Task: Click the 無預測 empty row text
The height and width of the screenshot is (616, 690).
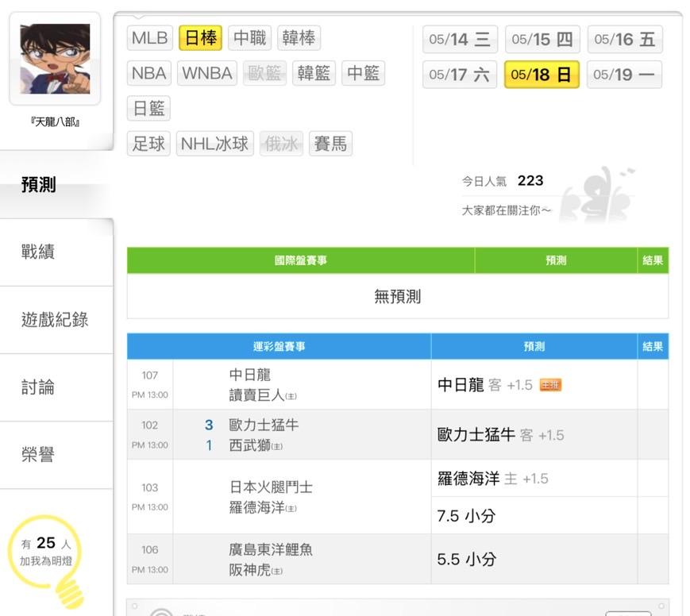Action: click(x=398, y=297)
